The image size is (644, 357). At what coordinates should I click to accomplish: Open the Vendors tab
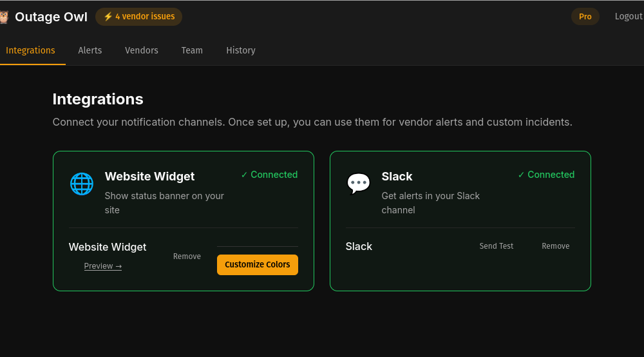(142, 50)
